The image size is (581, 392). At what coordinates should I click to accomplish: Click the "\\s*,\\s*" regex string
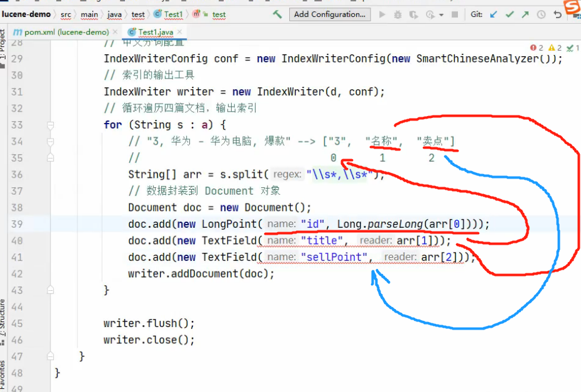340,174
